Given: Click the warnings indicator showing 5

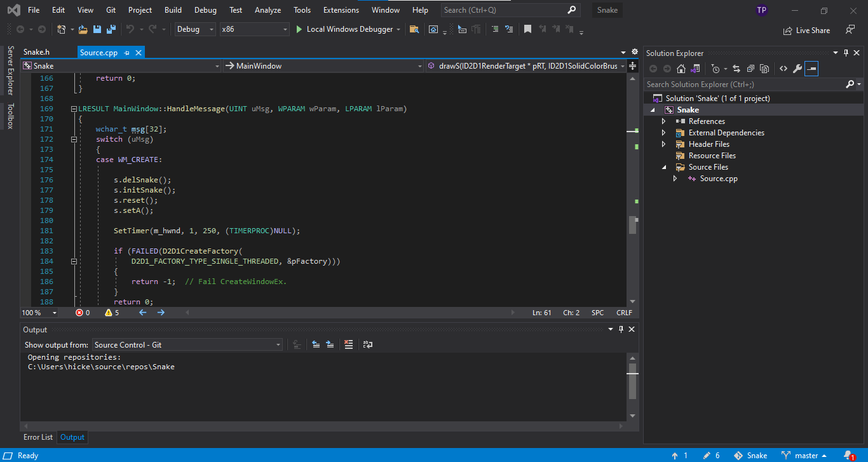Looking at the screenshot, I should (112, 313).
